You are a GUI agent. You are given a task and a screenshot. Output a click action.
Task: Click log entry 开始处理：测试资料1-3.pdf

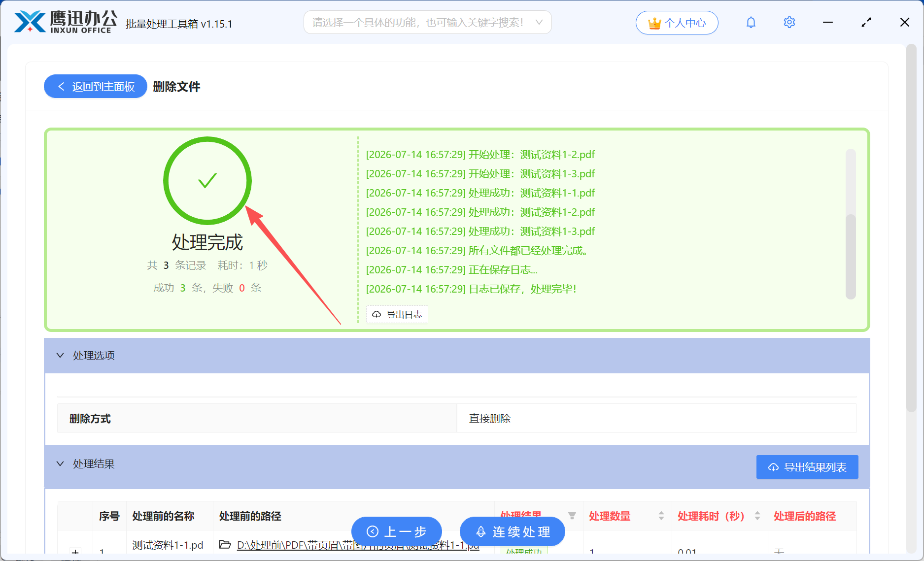click(x=480, y=174)
